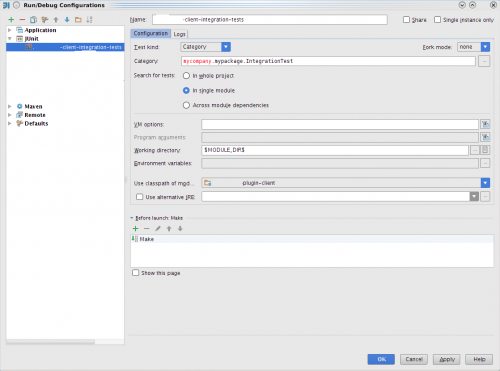Expand the Maven tree node
Screen dimensions: 500x371
(x=10, y=106)
